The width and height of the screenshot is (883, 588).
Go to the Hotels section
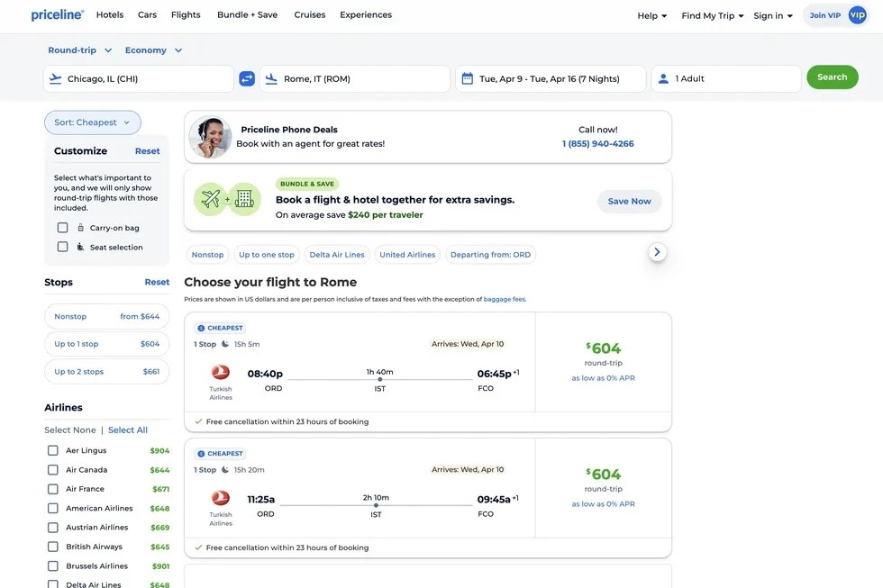click(x=110, y=14)
